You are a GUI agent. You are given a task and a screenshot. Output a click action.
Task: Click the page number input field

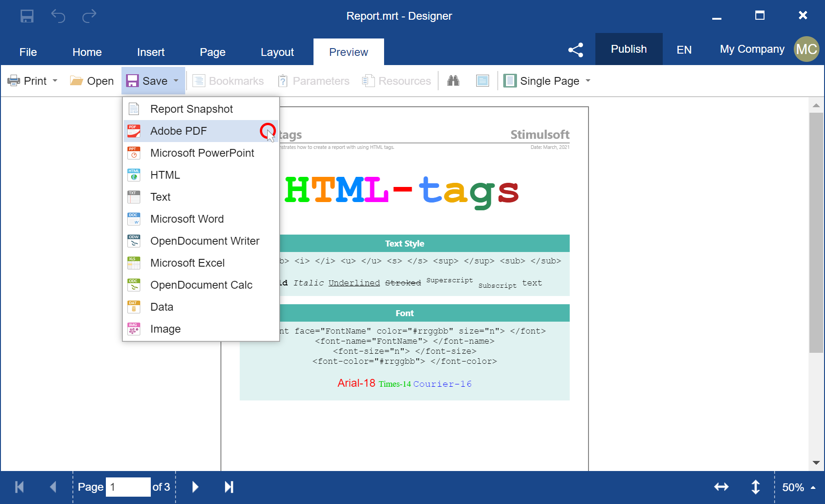click(x=128, y=487)
